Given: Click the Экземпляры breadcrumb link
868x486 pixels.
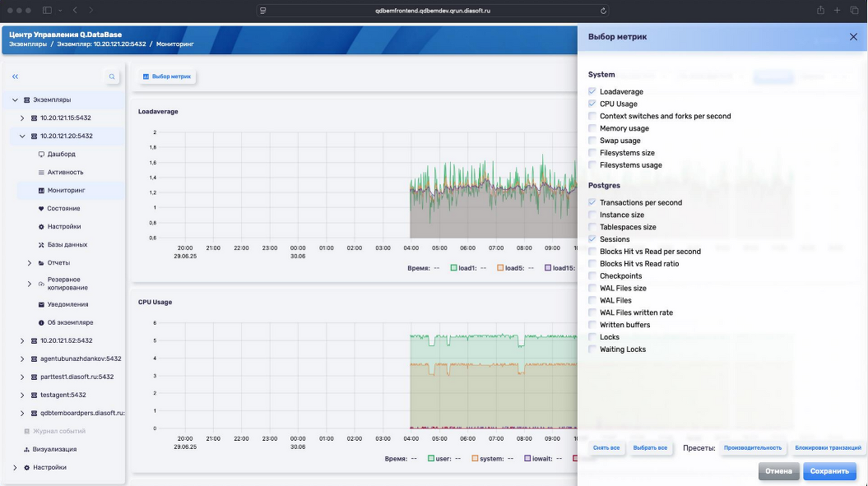Looking at the screenshot, I should 28,44.
